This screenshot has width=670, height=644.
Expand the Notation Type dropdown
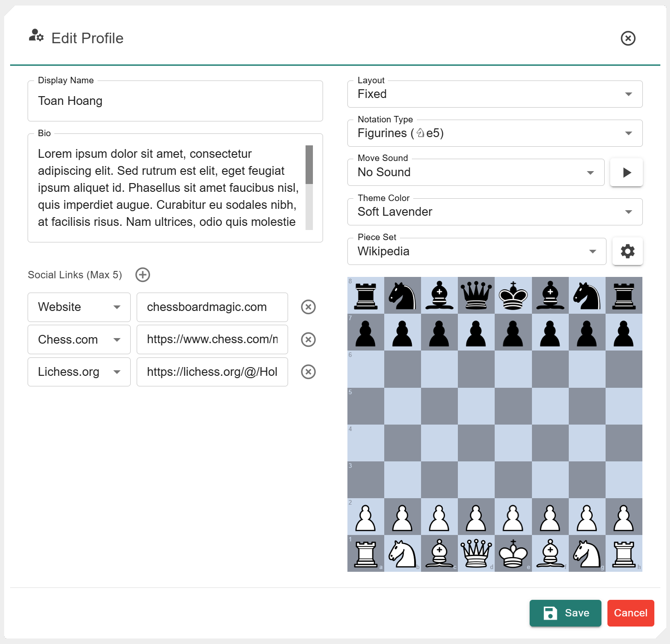click(x=495, y=133)
